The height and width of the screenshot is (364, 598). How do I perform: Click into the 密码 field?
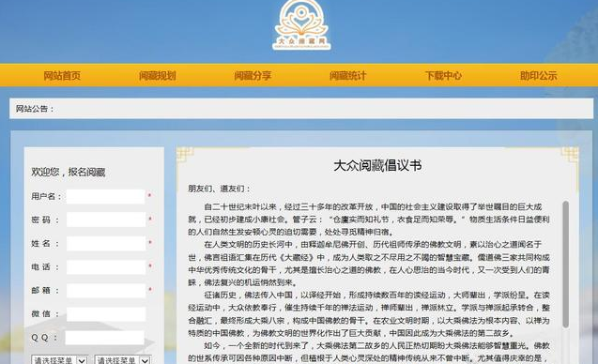[106, 220]
